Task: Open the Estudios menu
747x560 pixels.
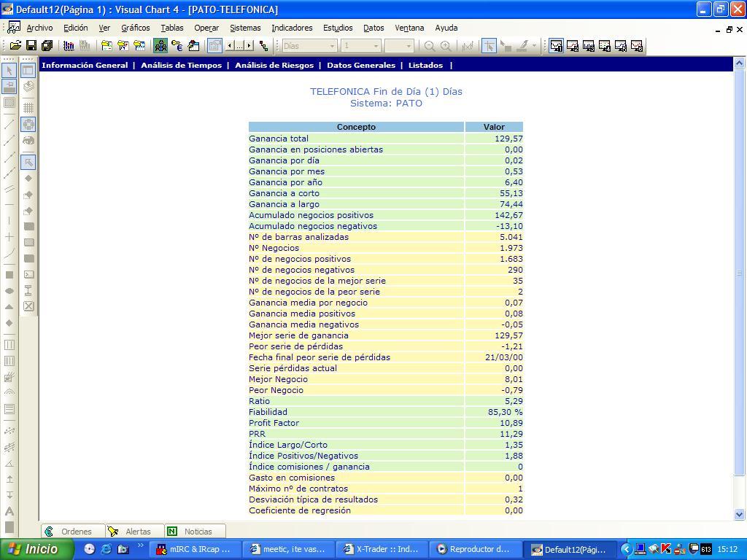Action: click(338, 28)
